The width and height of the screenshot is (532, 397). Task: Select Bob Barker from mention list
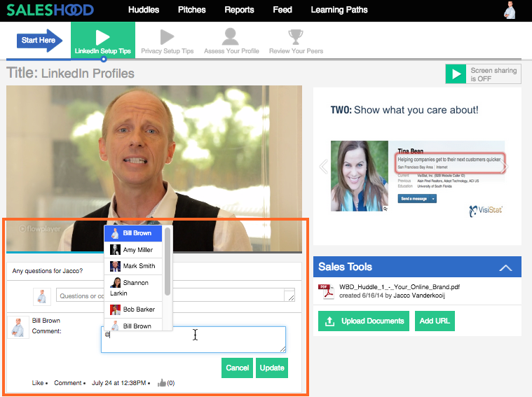click(x=133, y=309)
